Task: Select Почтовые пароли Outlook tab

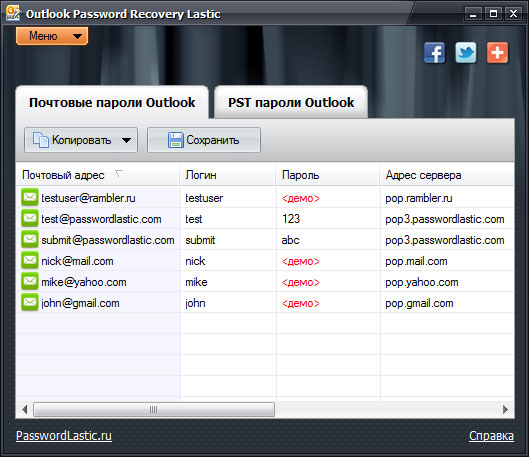Action: point(112,103)
